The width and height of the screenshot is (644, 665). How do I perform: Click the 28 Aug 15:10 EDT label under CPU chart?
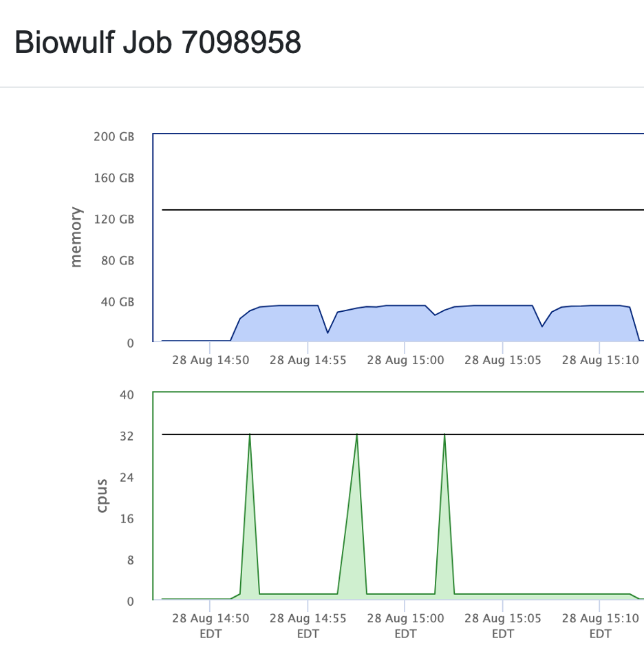(600, 625)
